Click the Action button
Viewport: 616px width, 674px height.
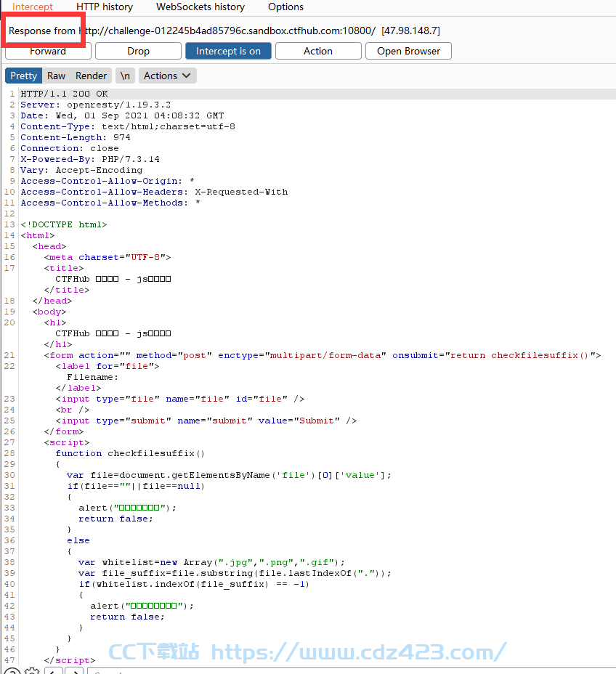318,51
